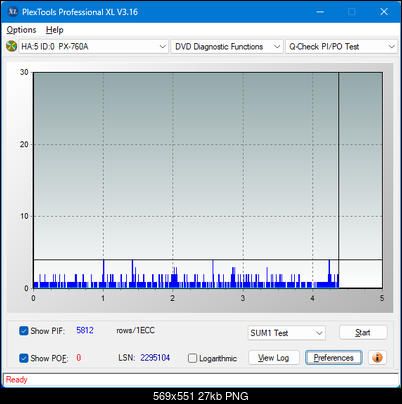Click the PIF value 5812
The width and height of the screenshot is (402, 404).
[x=85, y=330]
